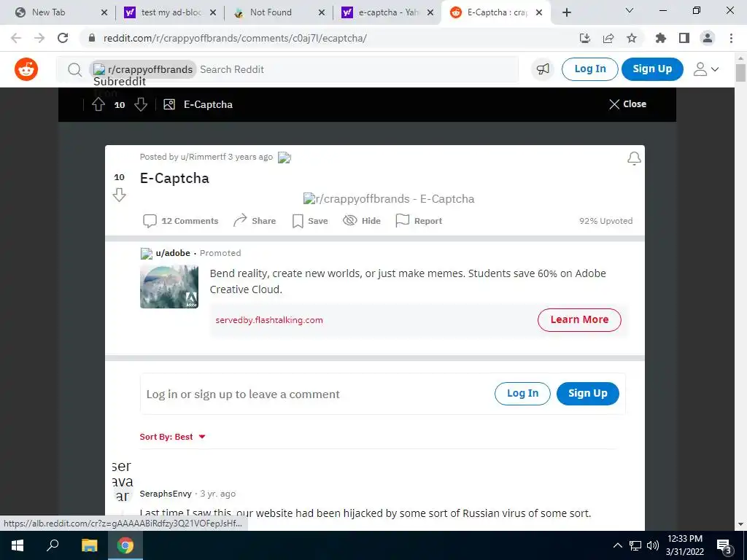Click the search magnifier icon in Reddit bar
This screenshot has height=560, width=747.
[x=75, y=70]
